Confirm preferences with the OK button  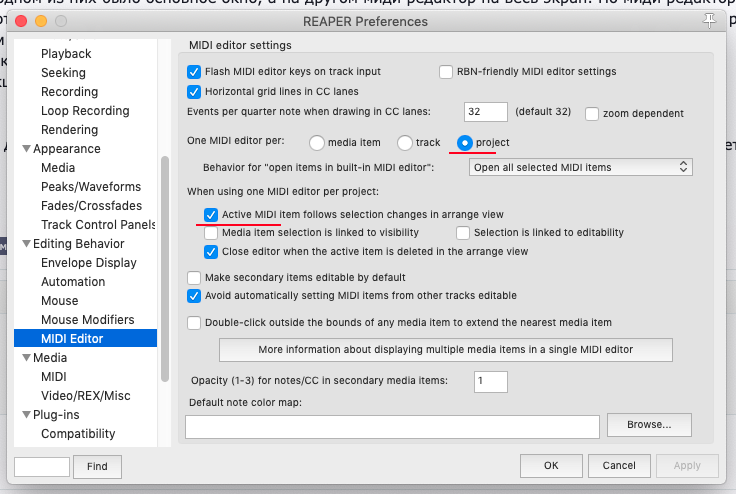551,466
